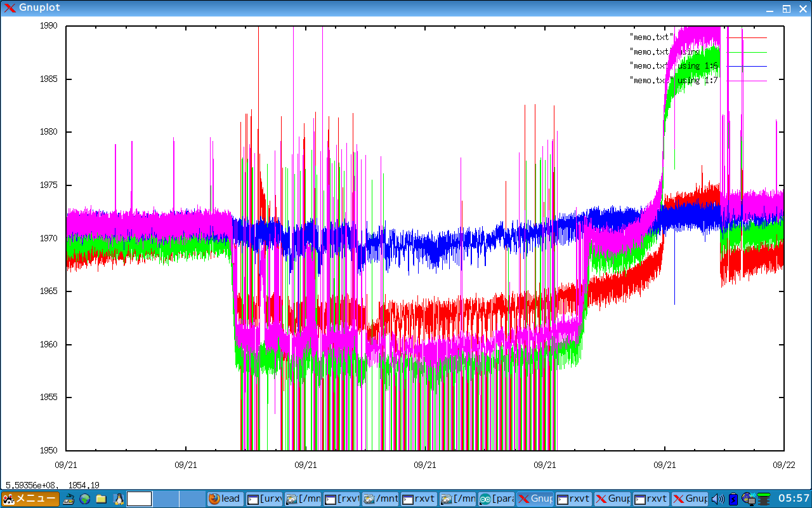Open the Arduino [para taskbar window
The width and height of the screenshot is (812, 508).
point(496,498)
